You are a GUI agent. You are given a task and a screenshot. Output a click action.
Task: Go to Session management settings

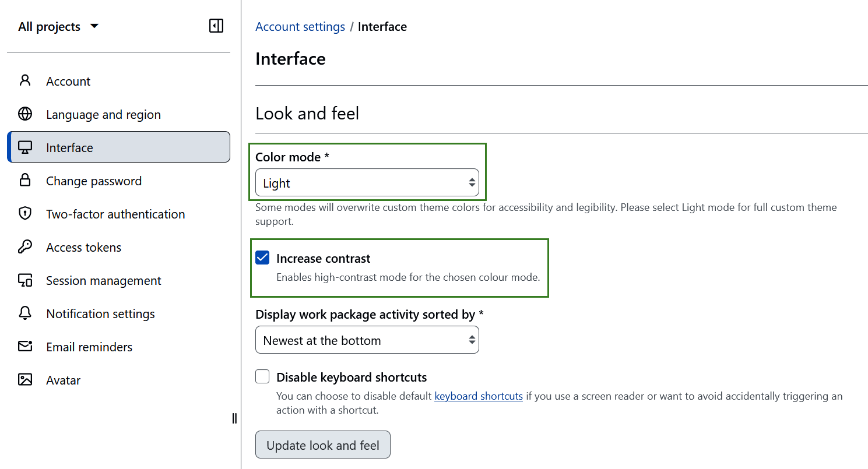[x=25, y=280]
